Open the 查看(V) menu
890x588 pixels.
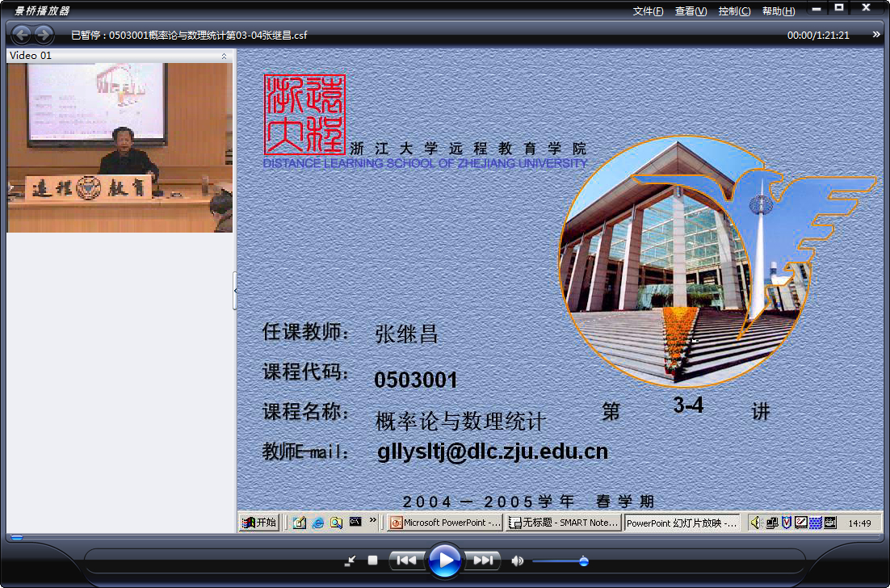click(x=691, y=11)
